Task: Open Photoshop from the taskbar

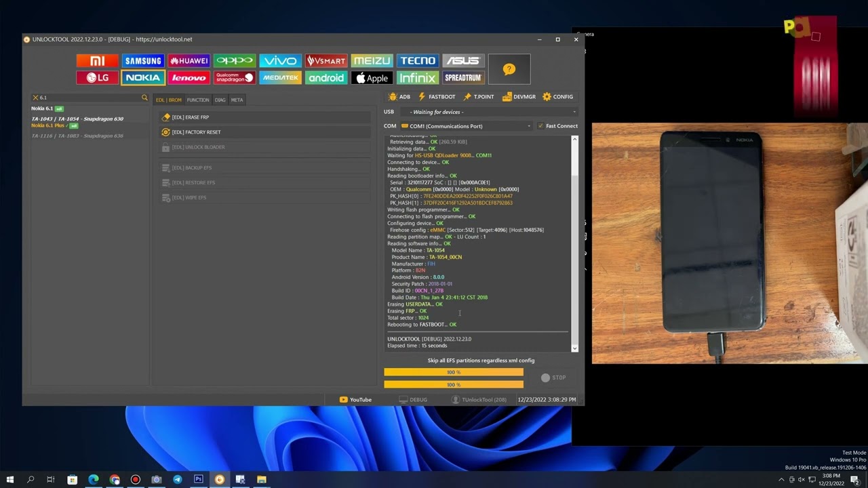Action: coord(199,480)
